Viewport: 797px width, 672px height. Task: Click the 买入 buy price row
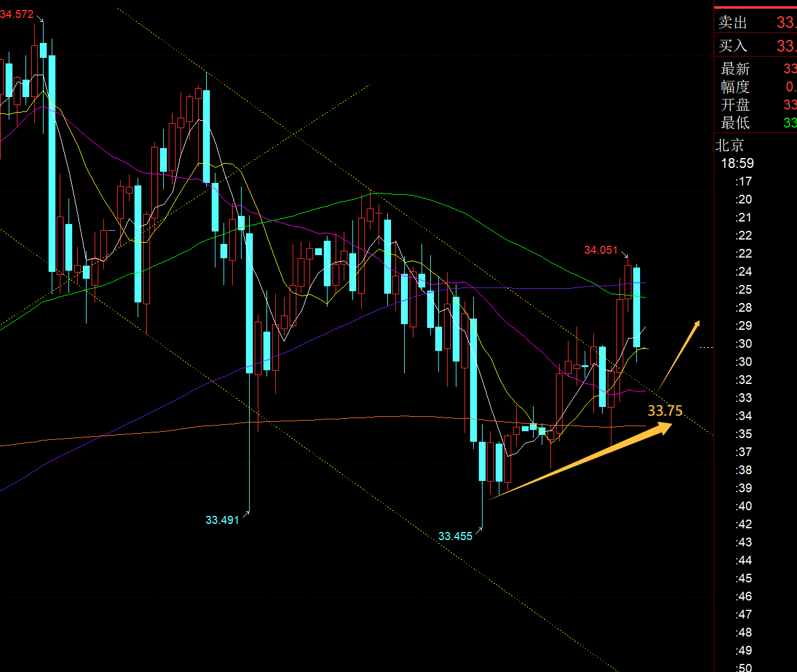point(755,46)
